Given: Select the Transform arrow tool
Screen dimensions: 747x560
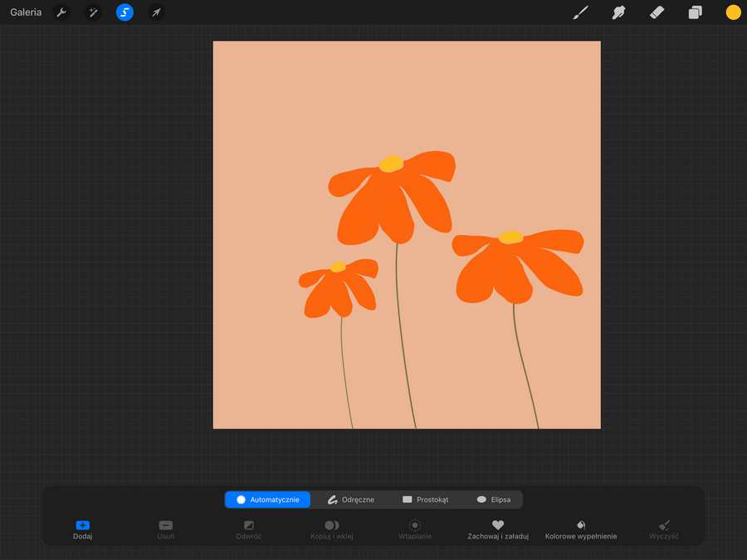Looking at the screenshot, I should click(156, 12).
